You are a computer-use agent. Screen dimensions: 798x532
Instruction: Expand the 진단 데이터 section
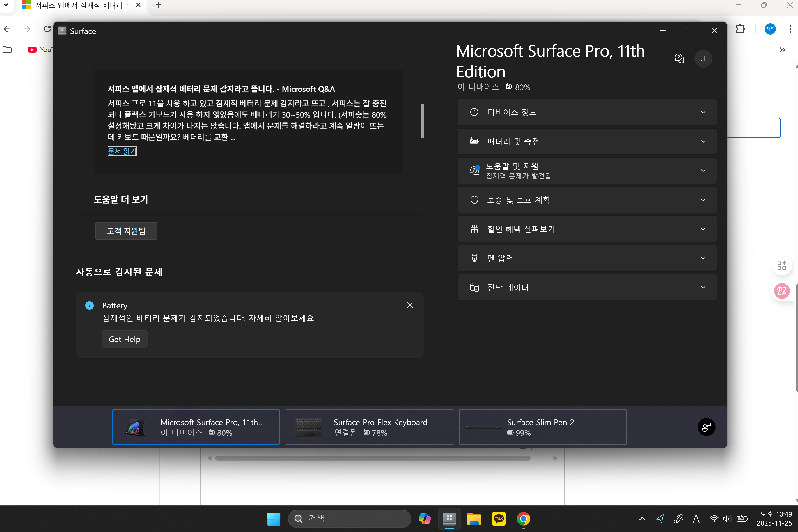tap(587, 287)
